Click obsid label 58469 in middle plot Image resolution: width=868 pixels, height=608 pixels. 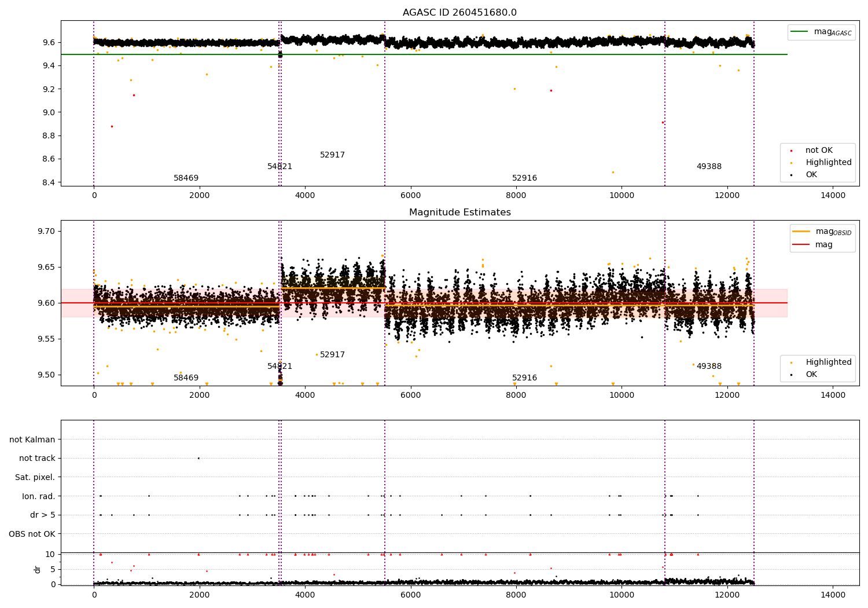click(x=186, y=378)
